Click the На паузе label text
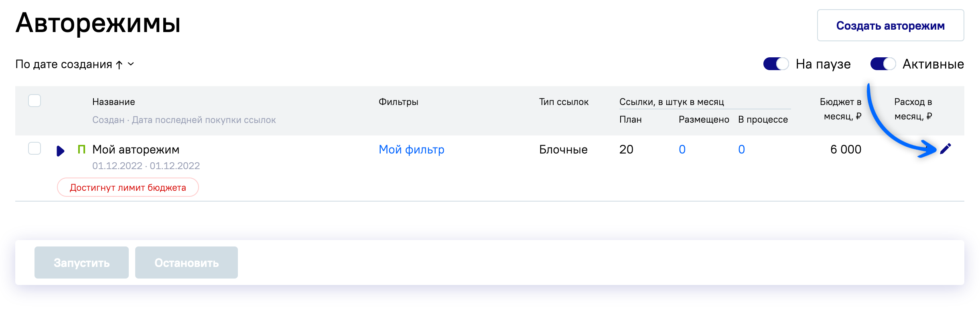Viewport: 980px width, 313px height. (823, 64)
